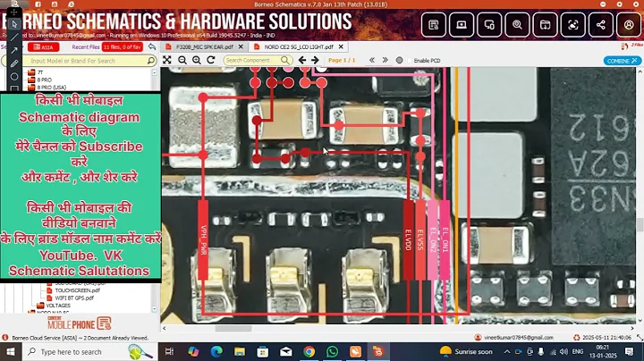Open Microsoft Edge from taskbar
The image size is (644, 361).
point(216,351)
